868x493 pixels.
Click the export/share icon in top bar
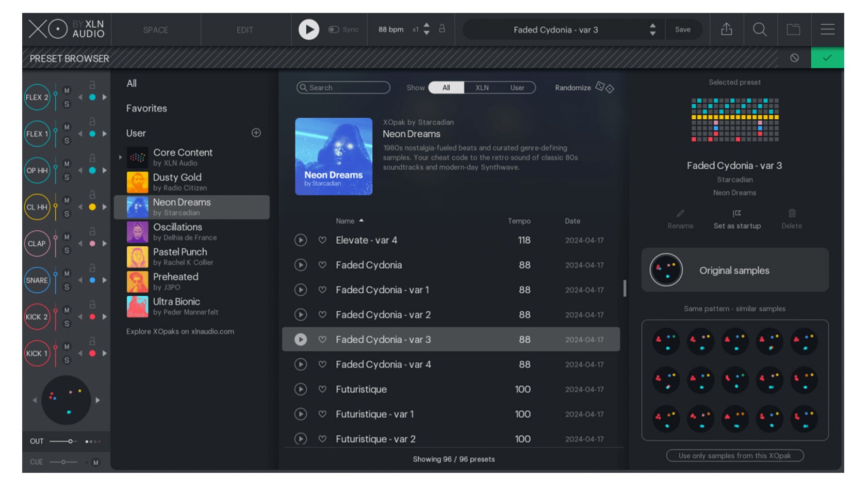pos(726,29)
